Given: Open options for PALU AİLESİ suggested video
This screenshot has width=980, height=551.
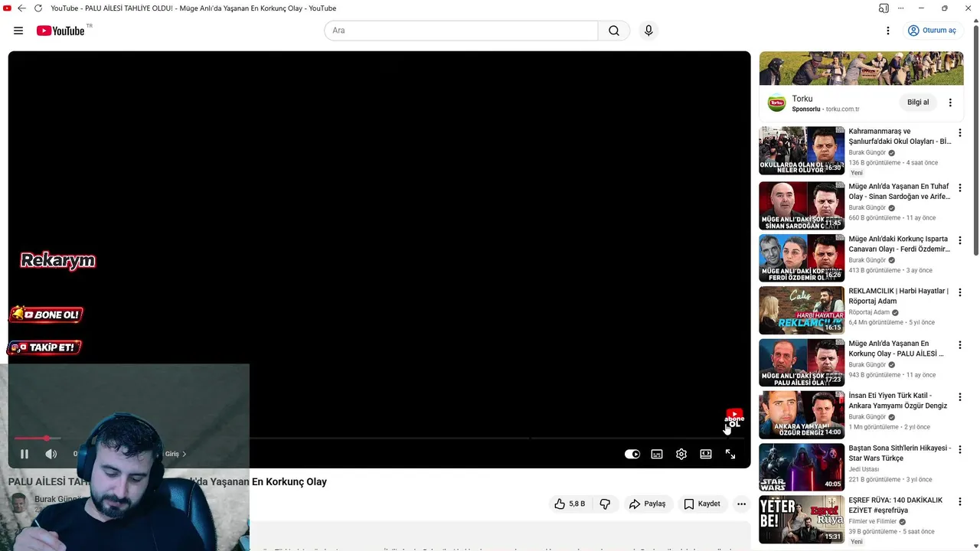Looking at the screenshot, I should click(959, 345).
